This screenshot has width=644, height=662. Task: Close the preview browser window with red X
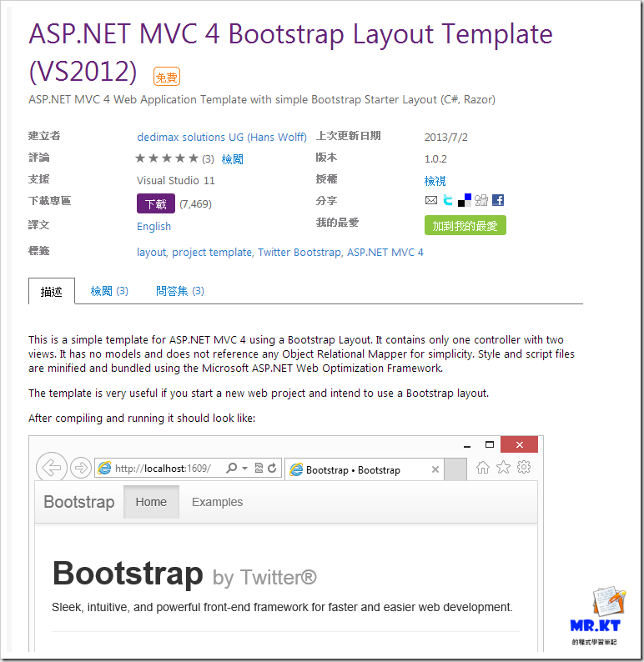pyautogui.click(x=520, y=444)
